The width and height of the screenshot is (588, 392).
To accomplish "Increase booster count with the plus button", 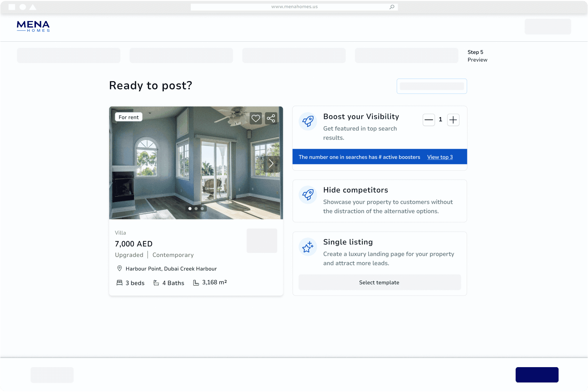I will pos(453,120).
